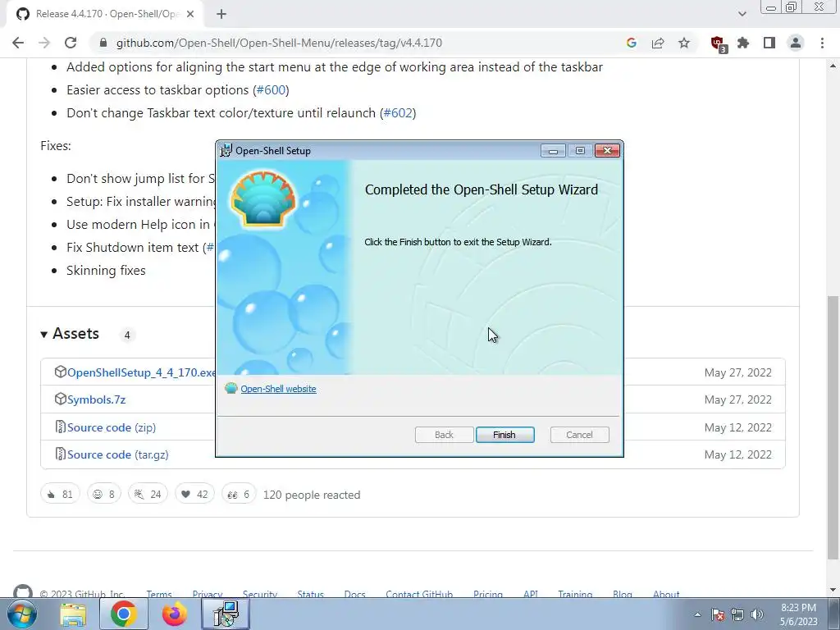Open File Explorer from taskbar
Image resolution: width=840 pixels, height=630 pixels.
[x=73, y=615]
